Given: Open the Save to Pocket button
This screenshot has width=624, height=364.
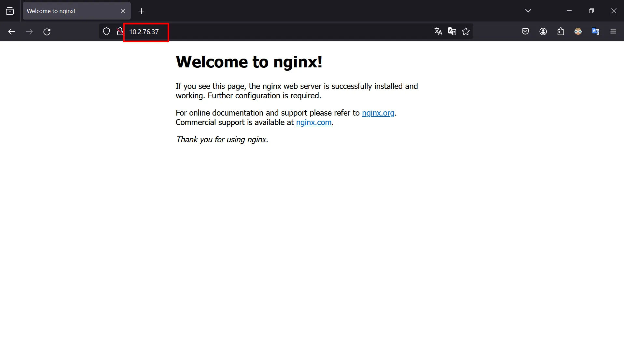Looking at the screenshot, I should 525,31.
